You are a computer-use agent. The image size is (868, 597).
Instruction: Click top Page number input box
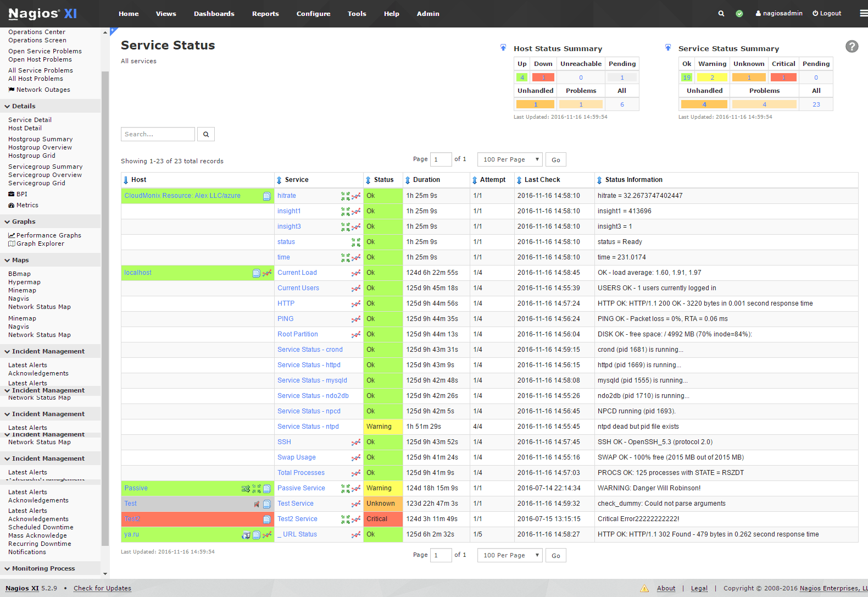[x=441, y=159]
